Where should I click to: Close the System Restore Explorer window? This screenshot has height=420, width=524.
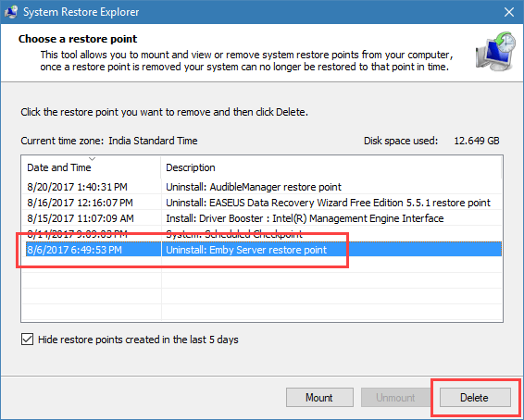click(x=509, y=12)
